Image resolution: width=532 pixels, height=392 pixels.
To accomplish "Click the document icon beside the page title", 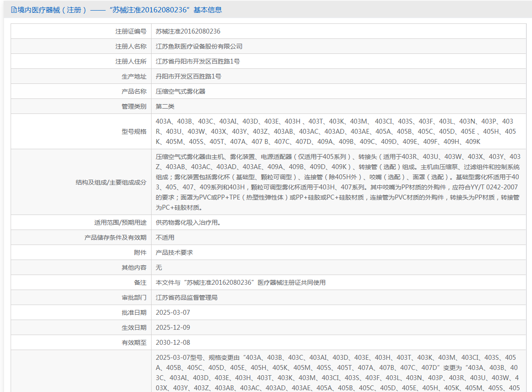I will (x=13, y=10).
